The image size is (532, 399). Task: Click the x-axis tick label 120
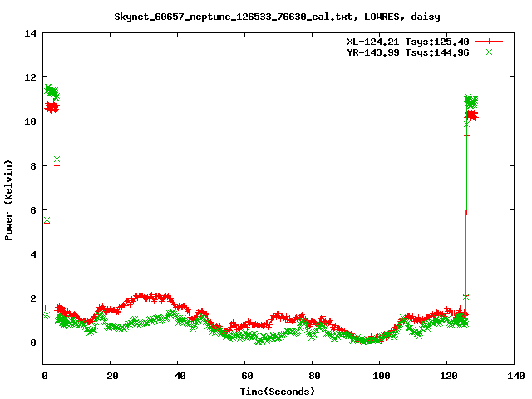pos(449,376)
